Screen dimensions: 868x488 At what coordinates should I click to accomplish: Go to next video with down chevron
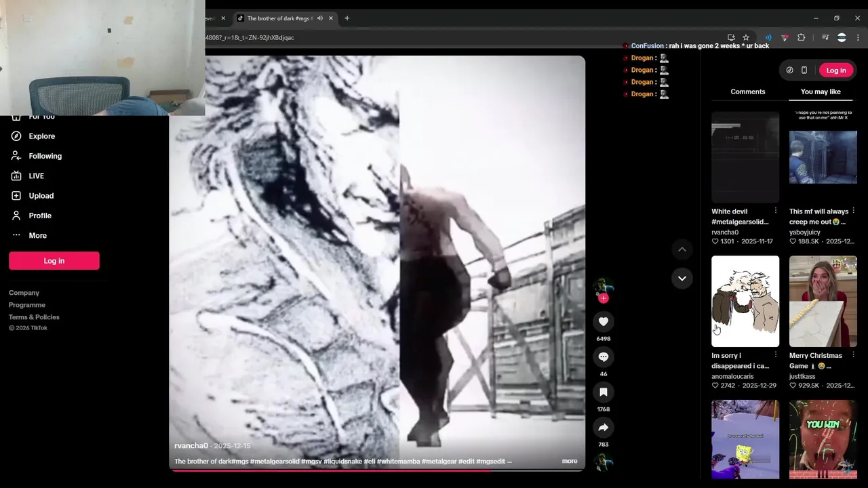(682, 278)
